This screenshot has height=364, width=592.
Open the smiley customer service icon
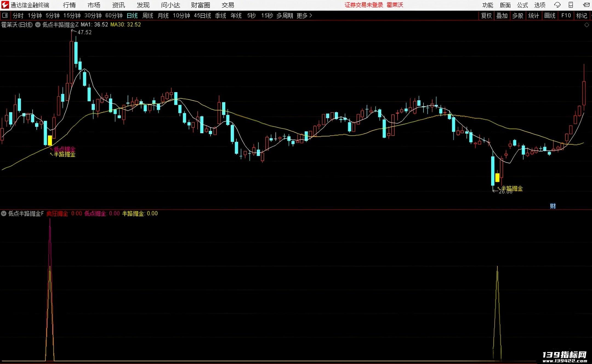(557, 5)
